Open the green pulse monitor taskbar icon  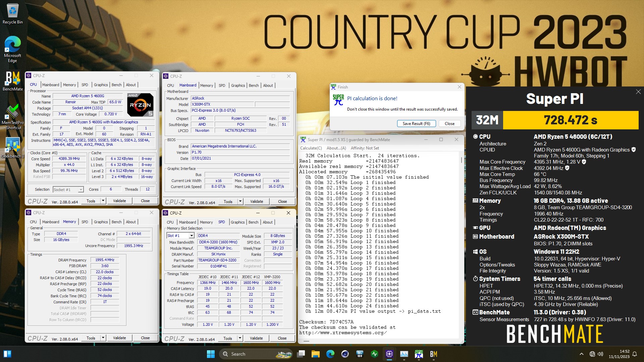375,354
